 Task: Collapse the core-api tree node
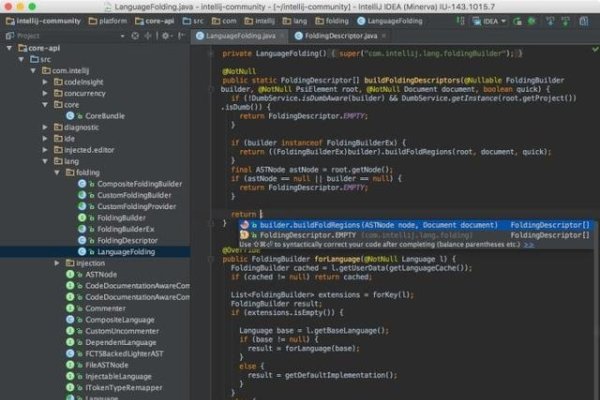pyautogui.click(x=9, y=48)
